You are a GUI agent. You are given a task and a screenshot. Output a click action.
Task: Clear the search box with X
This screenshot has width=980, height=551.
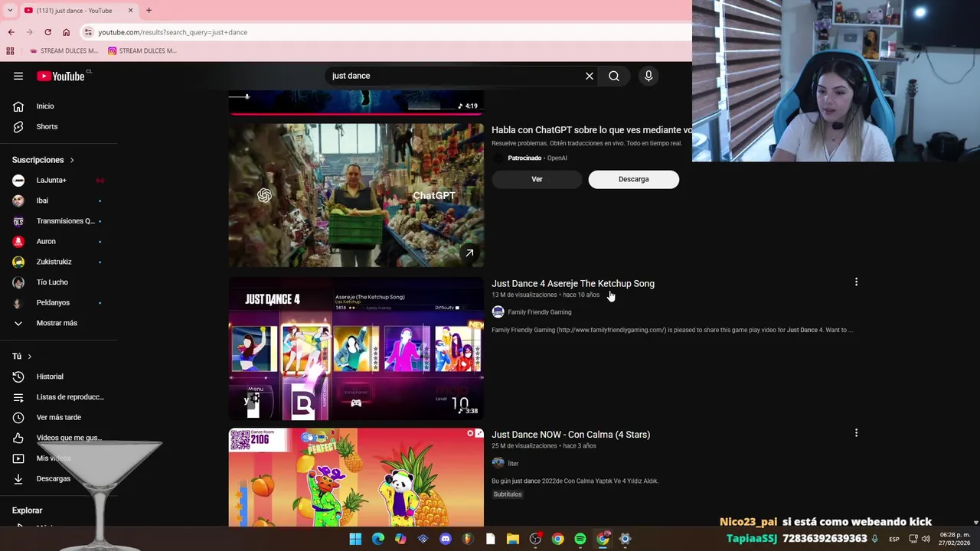[x=590, y=76]
